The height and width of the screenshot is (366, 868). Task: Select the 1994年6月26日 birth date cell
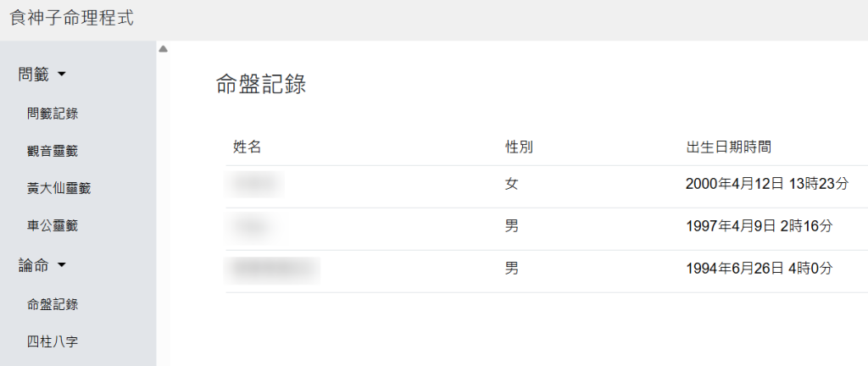(x=759, y=269)
